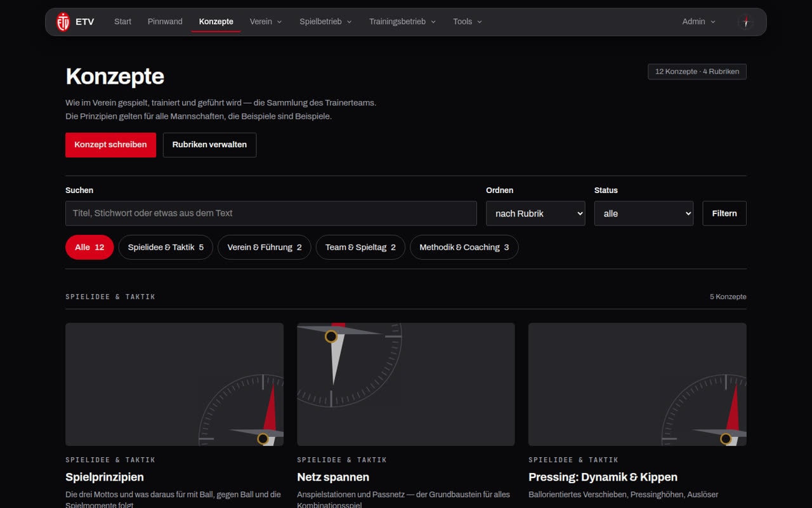
Task: Click the '5 Konzepte' section count
Action: point(728,297)
